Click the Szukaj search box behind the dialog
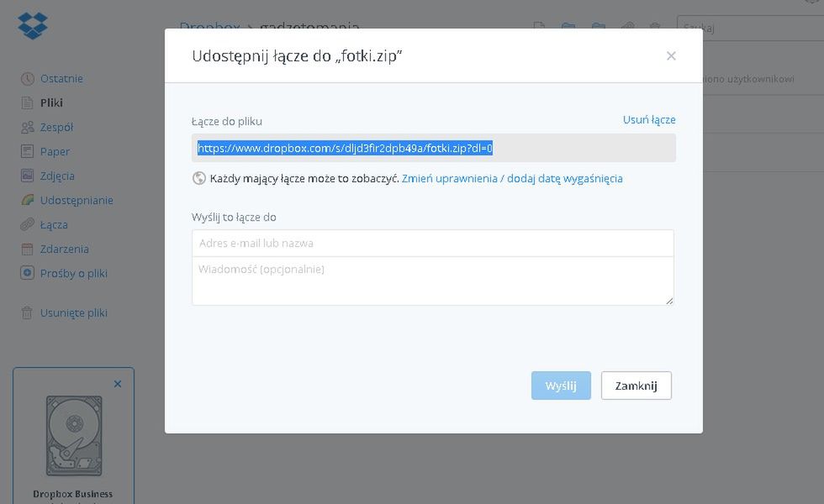 [x=750, y=29]
